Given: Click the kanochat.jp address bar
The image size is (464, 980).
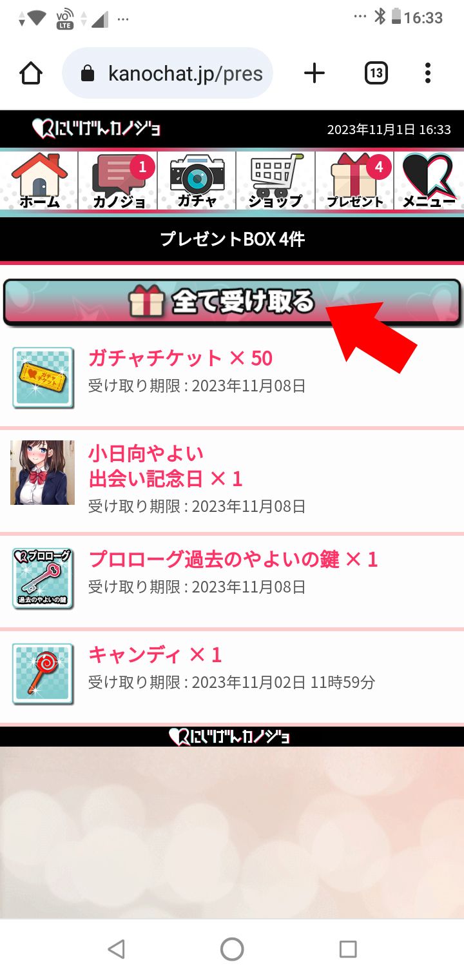Looking at the screenshot, I should (x=168, y=73).
